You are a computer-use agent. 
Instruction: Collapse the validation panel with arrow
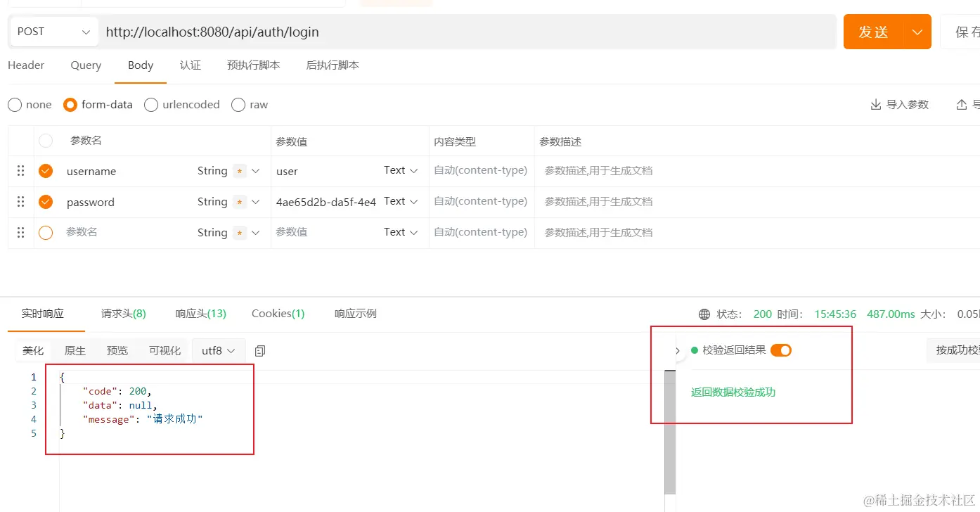pos(678,350)
